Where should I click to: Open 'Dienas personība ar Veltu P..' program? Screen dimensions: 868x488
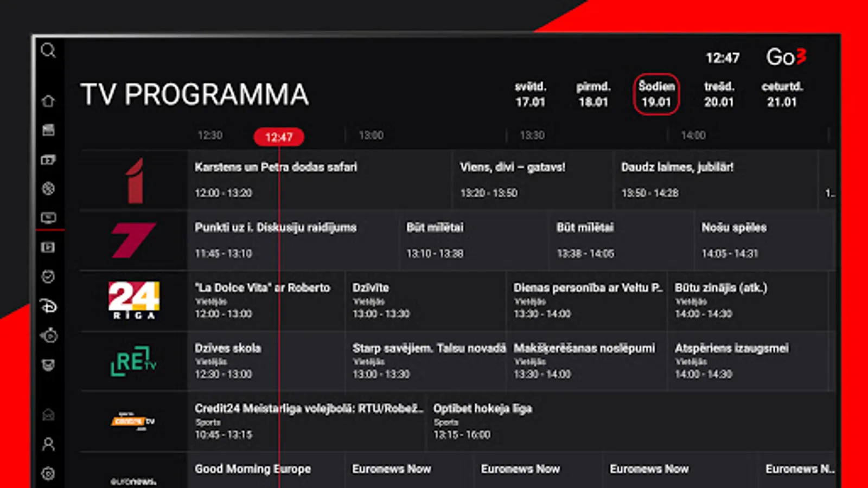pyautogui.click(x=587, y=300)
